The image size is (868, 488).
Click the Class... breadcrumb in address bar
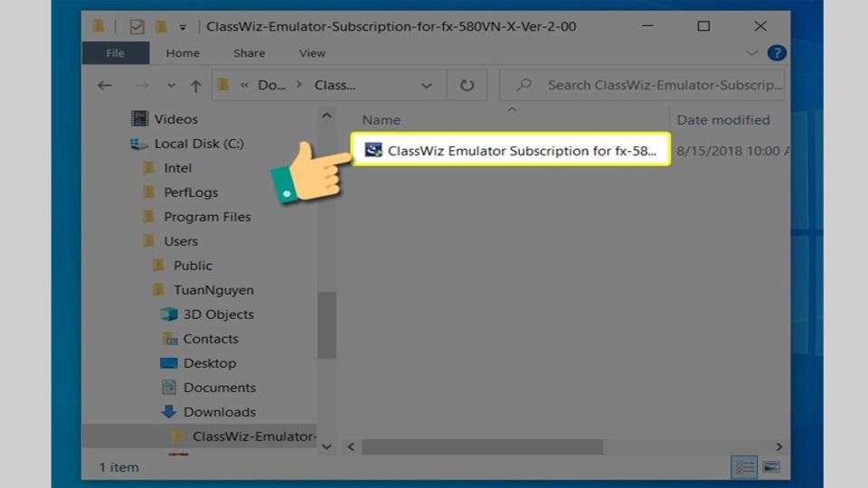coord(335,85)
